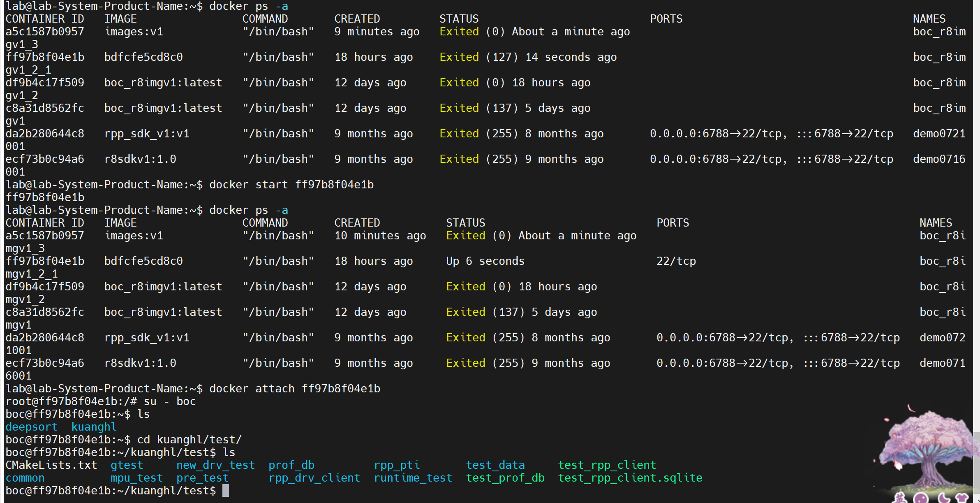Click the deepsort directory name
Image resolution: width=980 pixels, height=503 pixels.
[x=31, y=427]
